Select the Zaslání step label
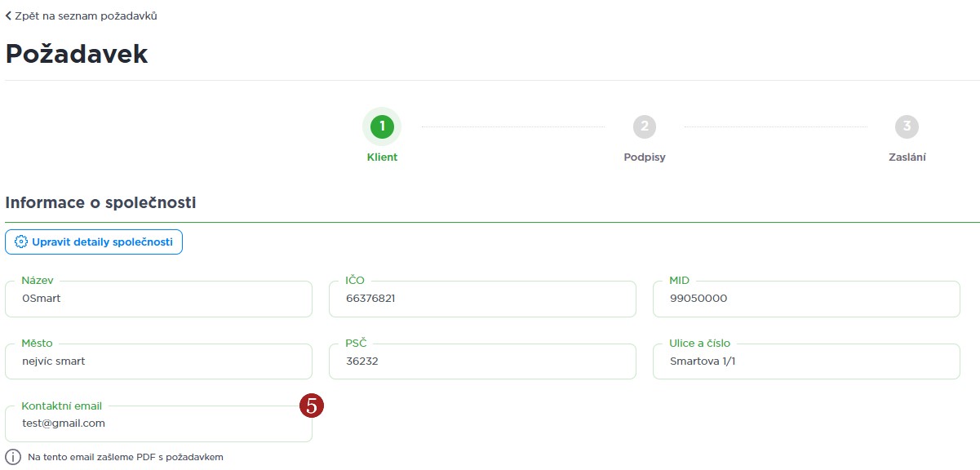The width and height of the screenshot is (980, 470). [x=907, y=157]
